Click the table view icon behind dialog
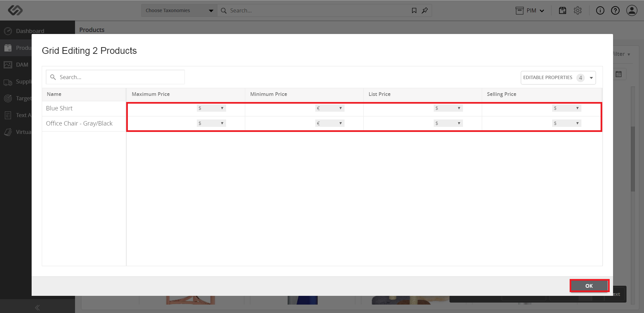Viewport: 644px width, 313px height. click(619, 74)
